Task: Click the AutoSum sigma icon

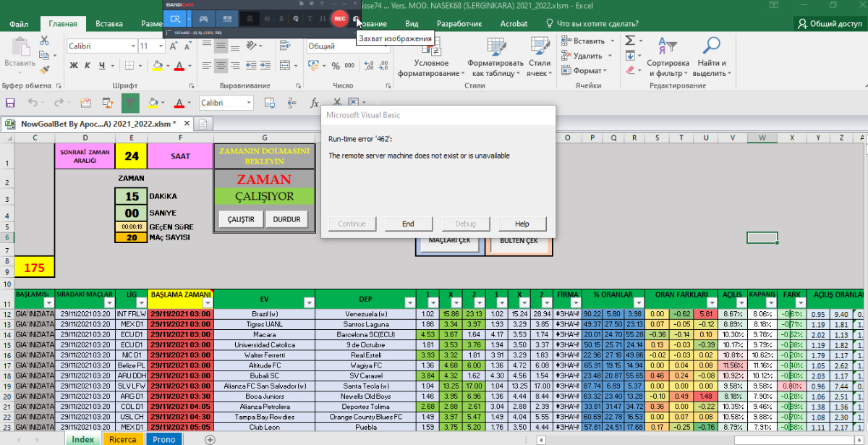Action: [x=630, y=41]
